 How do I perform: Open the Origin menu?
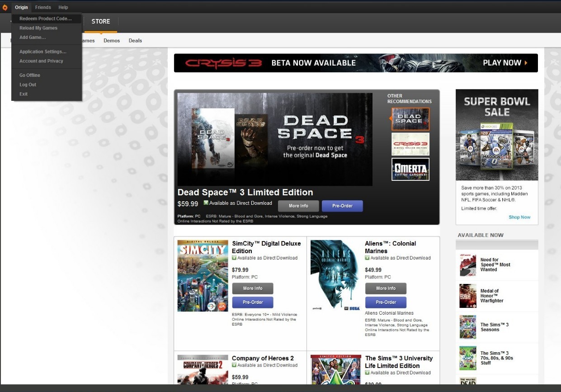[x=21, y=7]
